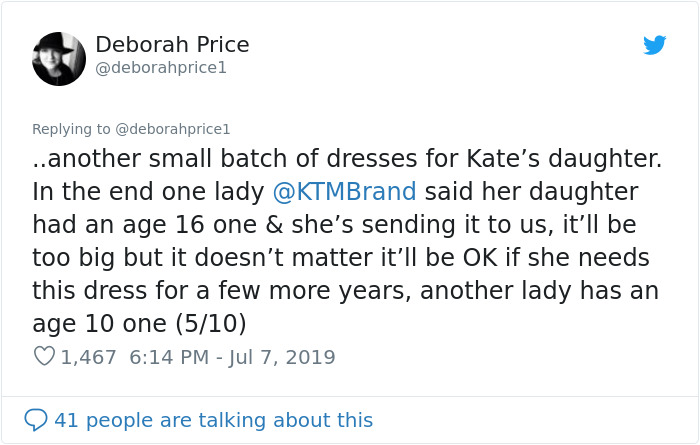Click the speech bubble conversation icon

click(36, 420)
